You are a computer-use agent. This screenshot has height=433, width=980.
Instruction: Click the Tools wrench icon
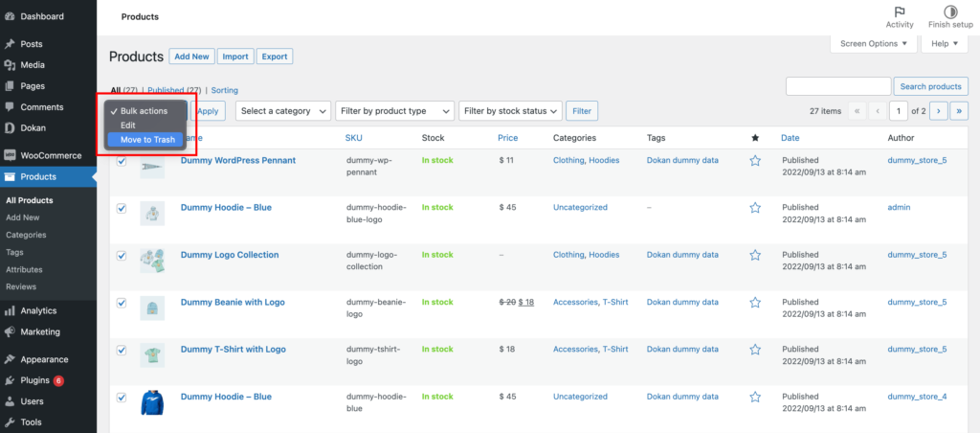[x=10, y=422]
